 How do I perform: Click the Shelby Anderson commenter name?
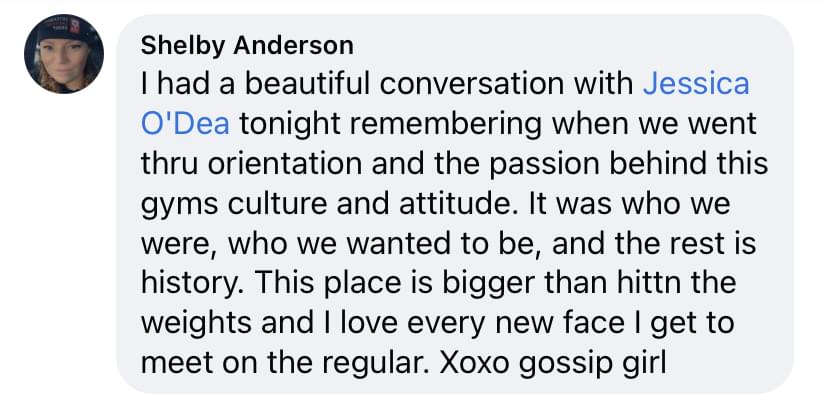(247, 45)
